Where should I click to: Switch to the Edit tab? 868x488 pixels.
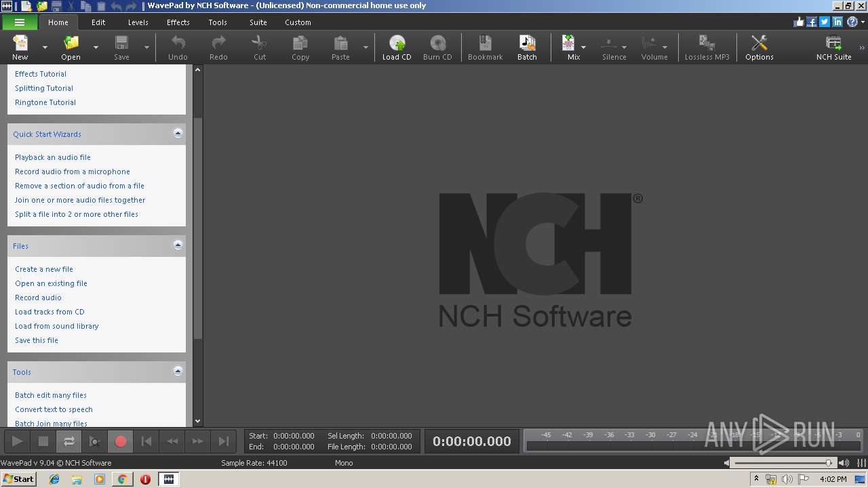98,22
